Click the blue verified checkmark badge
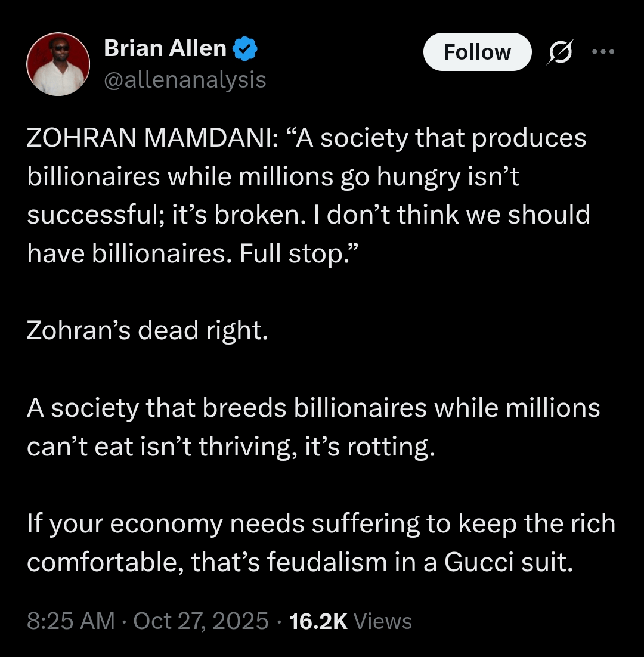 point(244,49)
